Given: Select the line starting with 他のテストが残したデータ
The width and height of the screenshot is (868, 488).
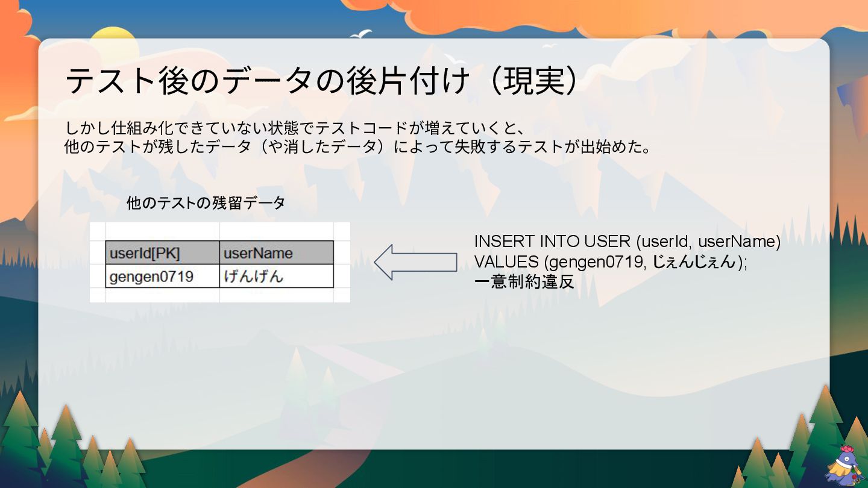Looking at the screenshot, I should (x=358, y=147).
